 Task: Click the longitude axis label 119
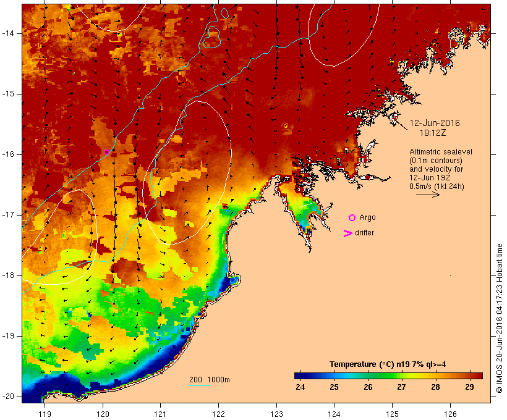[45, 414]
